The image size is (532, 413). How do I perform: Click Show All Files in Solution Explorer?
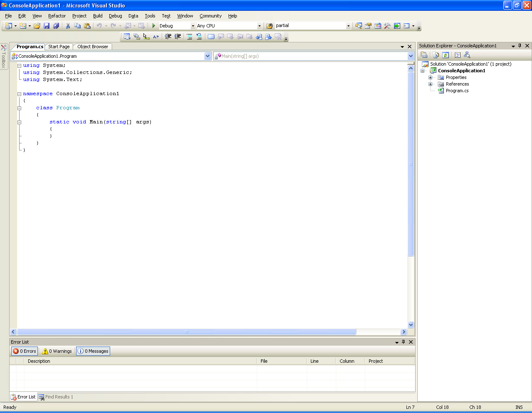tap(436, 55)
